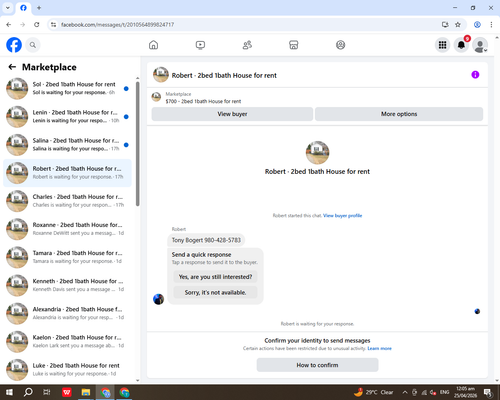Open the Charles house for rent conversation

tap(67, 201)
